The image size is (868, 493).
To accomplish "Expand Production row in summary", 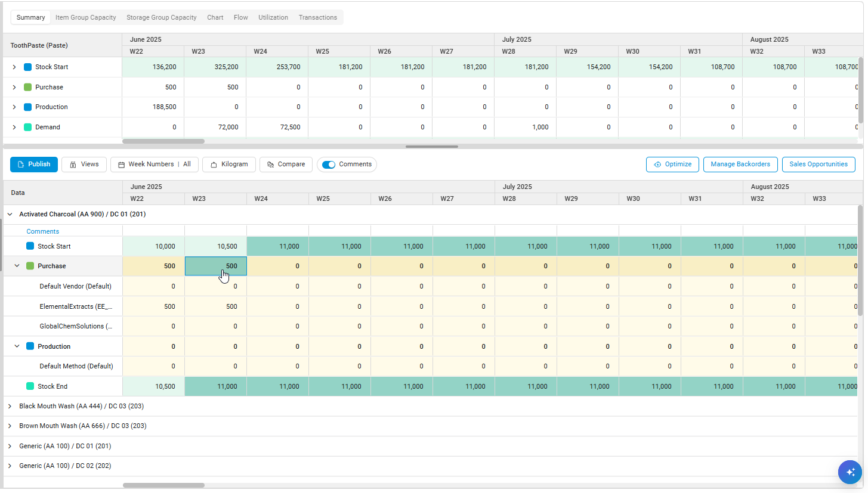I will 14,107.
